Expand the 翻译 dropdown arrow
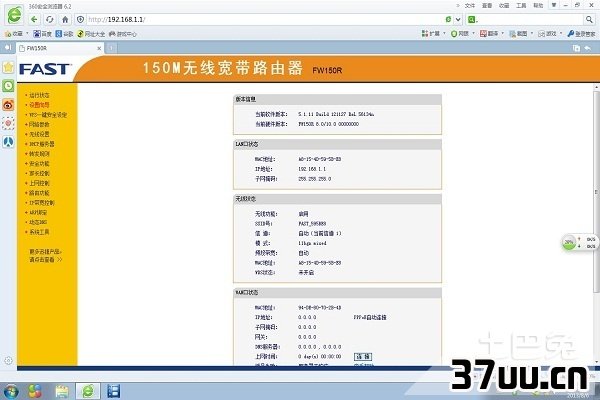Image resolution: width=600 pixels, height=400 pixels. pos(502,33)
